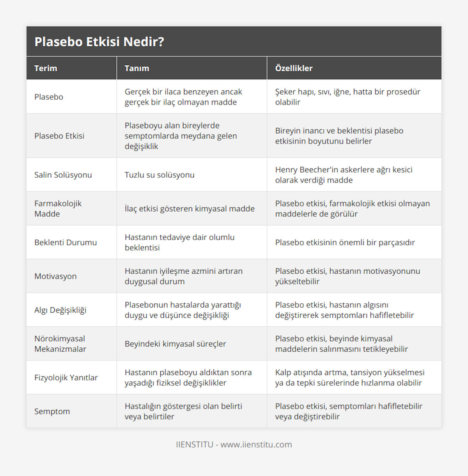
Task: Click the 'Nörokimyasal Mekanizmalar' term cell
Action: click(60, 344)
